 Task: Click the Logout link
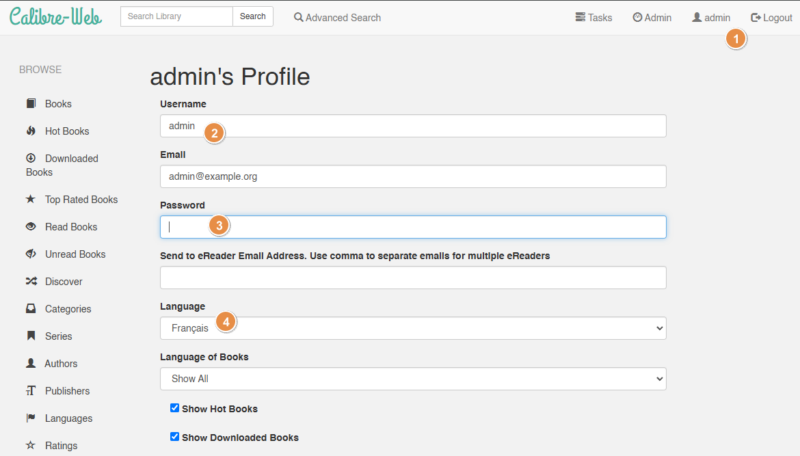coord(771,17)
